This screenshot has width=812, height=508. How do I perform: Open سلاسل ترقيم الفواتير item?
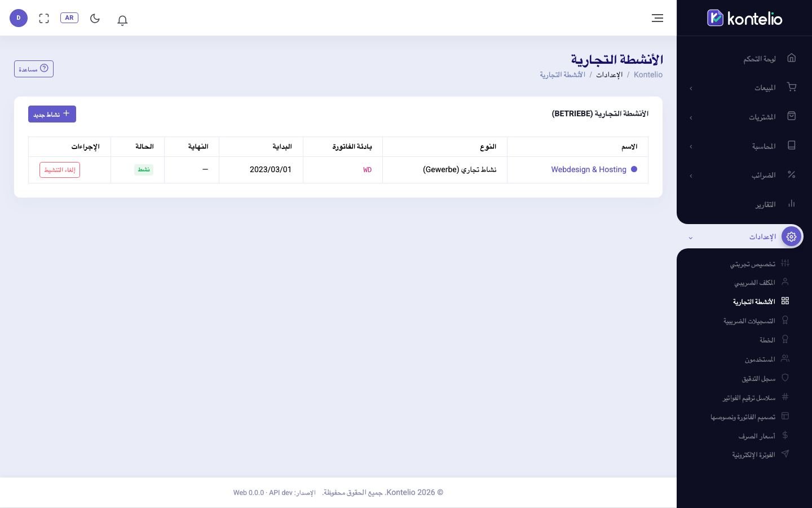756,397
